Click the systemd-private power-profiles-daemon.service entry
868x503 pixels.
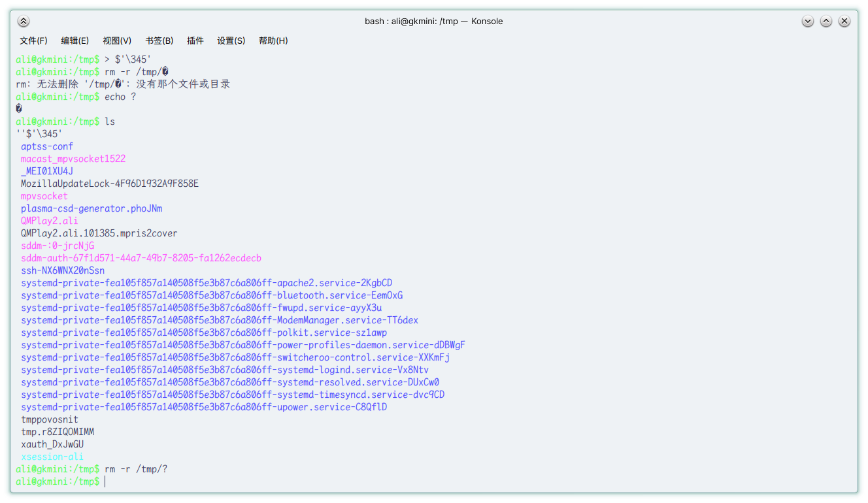243,345
